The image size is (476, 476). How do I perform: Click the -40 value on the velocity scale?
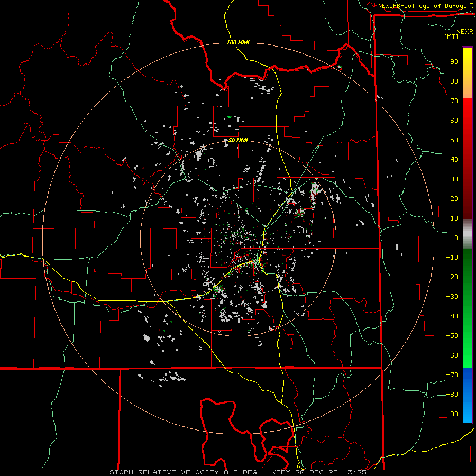pyautogui.click(x=452, y=316)
